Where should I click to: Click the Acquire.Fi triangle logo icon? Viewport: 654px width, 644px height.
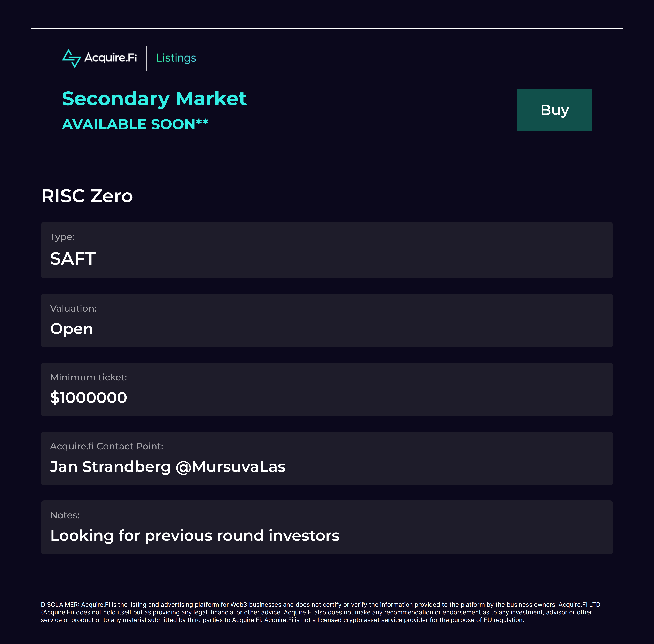[x=71, y=58]
